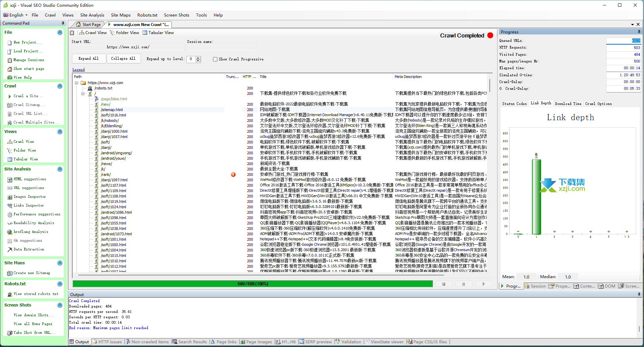
Task: Open the Session tab in right panel
Action: (x=535, y=286)
